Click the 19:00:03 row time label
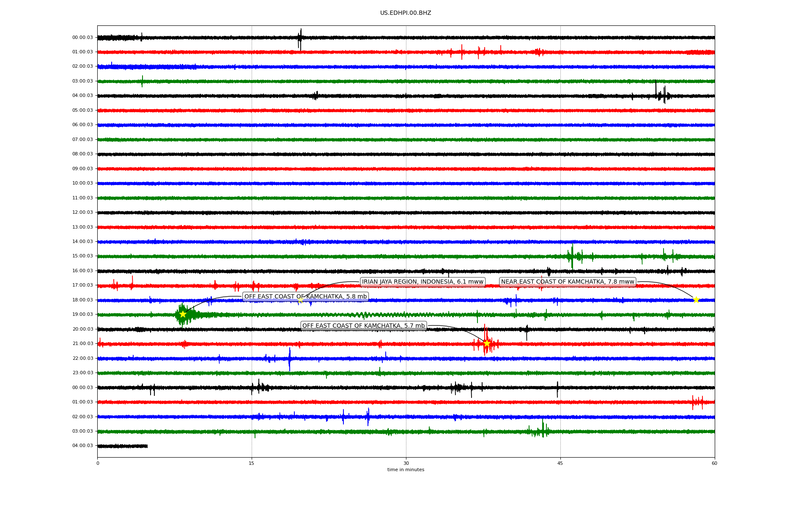Viewport: 812px width, 508px height. click(82, 315)
